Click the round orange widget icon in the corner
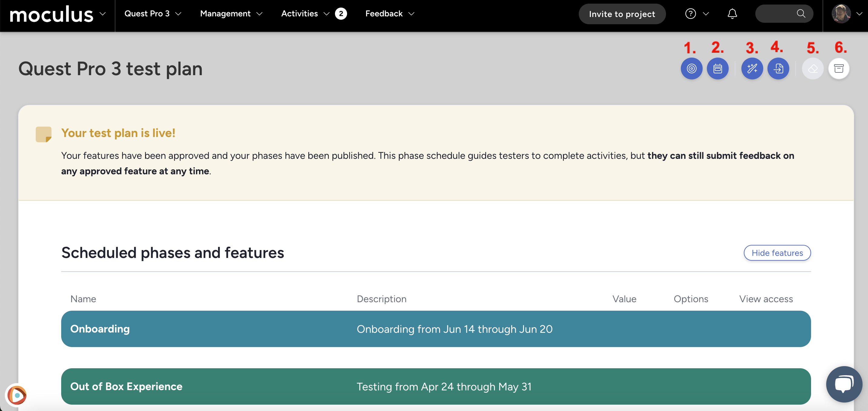This screenshot has height=411, width=868. pos(17,394)
